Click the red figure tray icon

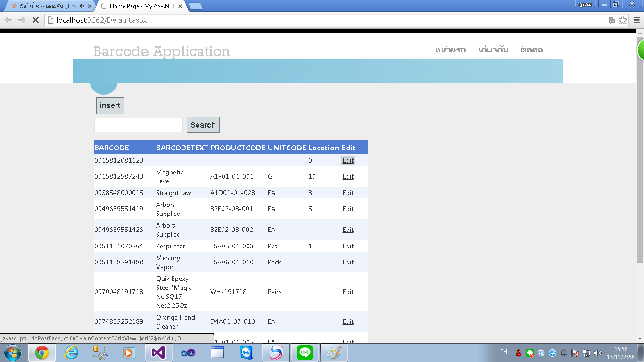pos(519,353)
